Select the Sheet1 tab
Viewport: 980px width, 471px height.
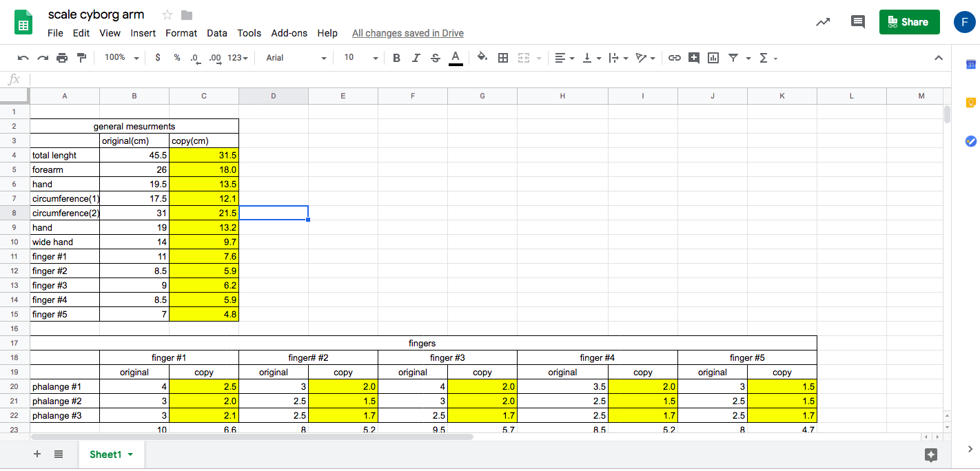pyautogui.click(x=111, y=454)
